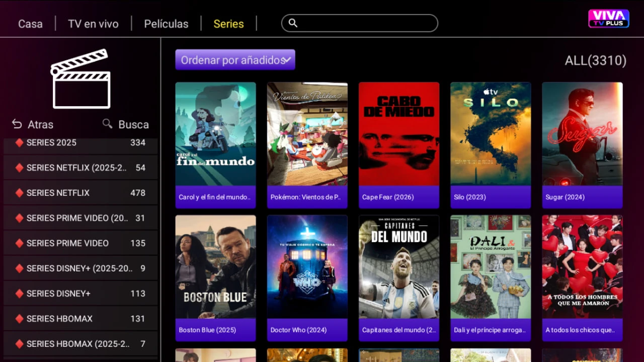
Task: Click the magnifier icon in the search bar
Action: pos(293,23)
